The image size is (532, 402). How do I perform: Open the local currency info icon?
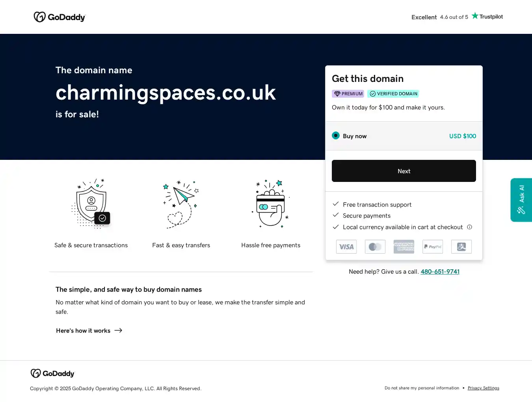pyautogui.click(x=469, y=227)
